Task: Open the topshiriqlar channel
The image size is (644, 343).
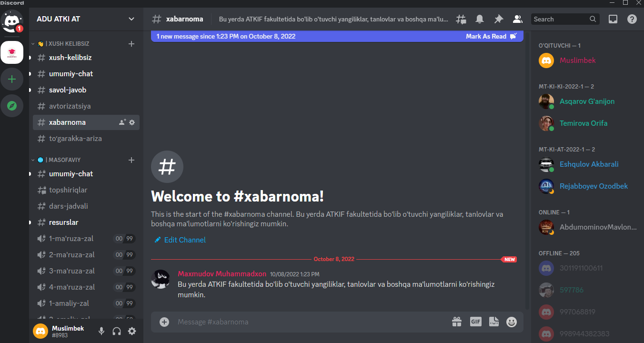Action: pyautogui.click(x=86, y=190)
